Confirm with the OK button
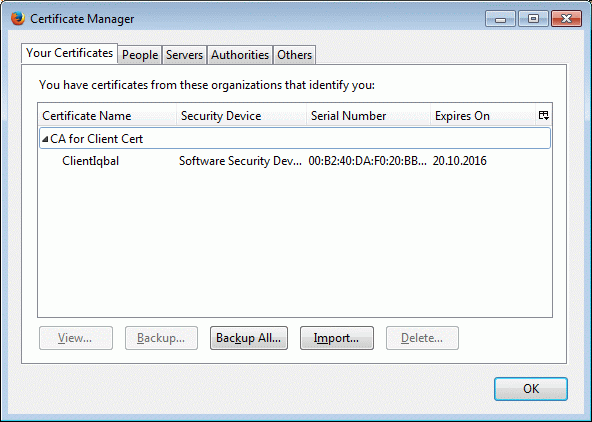Viewport: 592px width, 422px height. point(531,389)
